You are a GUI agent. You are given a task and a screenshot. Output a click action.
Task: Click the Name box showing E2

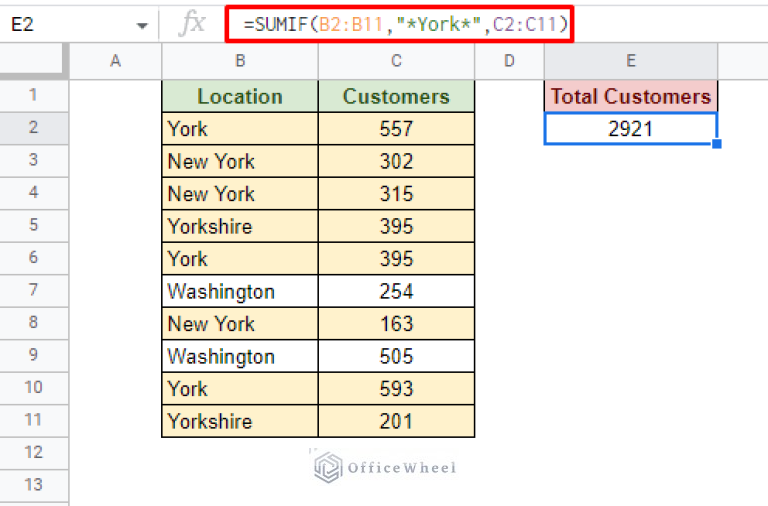pos(60,26)
